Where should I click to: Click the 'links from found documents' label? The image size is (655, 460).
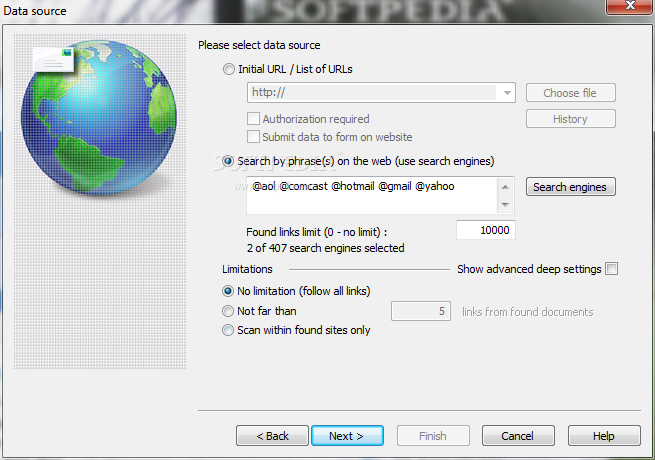coord(528,312)
